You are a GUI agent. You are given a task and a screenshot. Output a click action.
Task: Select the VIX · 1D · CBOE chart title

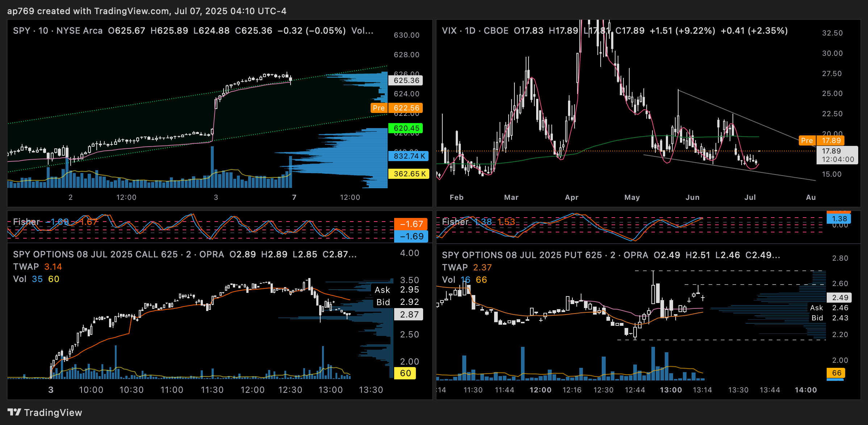[x=475, y=30]
